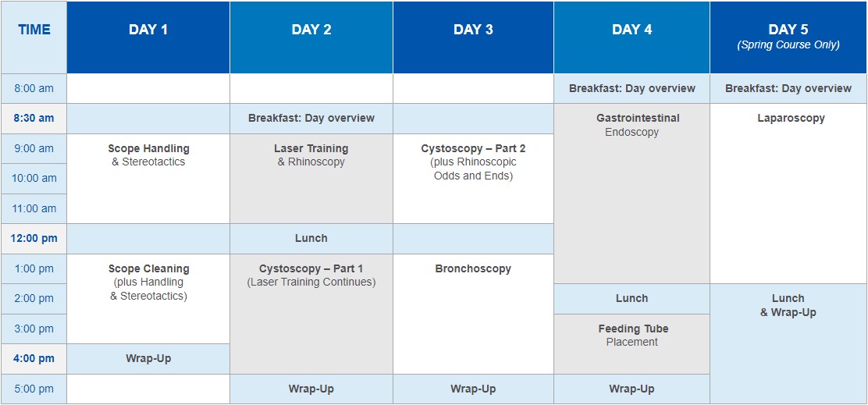Select Day 2 Breakfast: Day overview row
This screenshot has height=405, width=868.
(x=311, y=119)
